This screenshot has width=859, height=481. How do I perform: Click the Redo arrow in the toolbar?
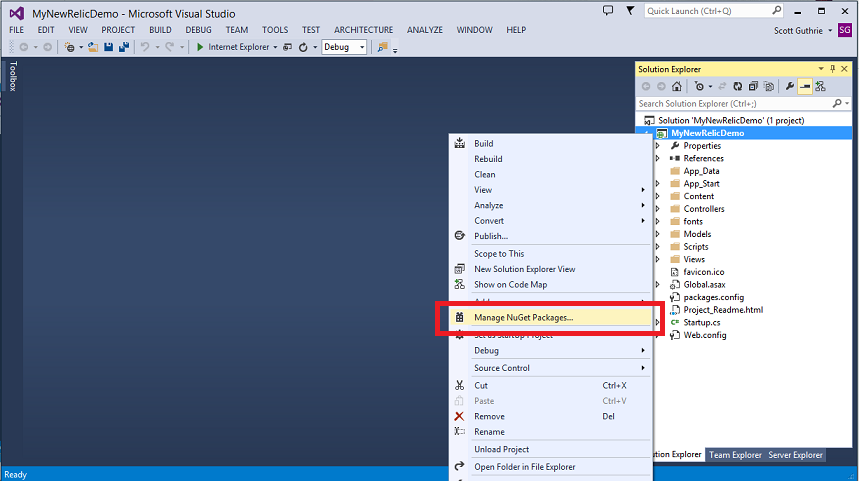tap(170, 47)
